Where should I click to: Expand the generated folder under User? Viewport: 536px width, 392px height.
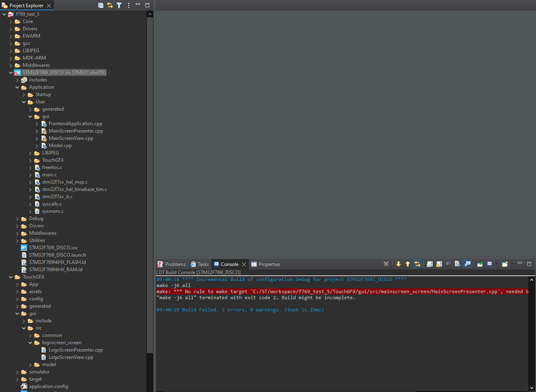[31, 109]
